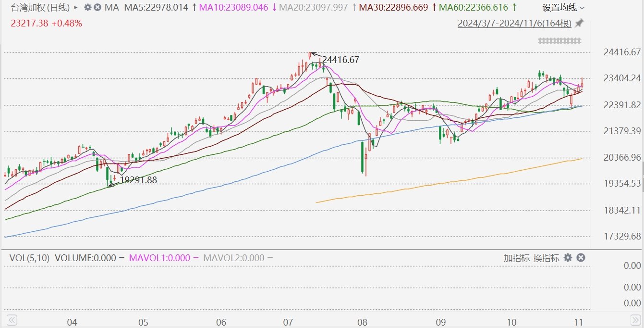
Task: Close the VOL indicator panel
Action: click(581, 258)
